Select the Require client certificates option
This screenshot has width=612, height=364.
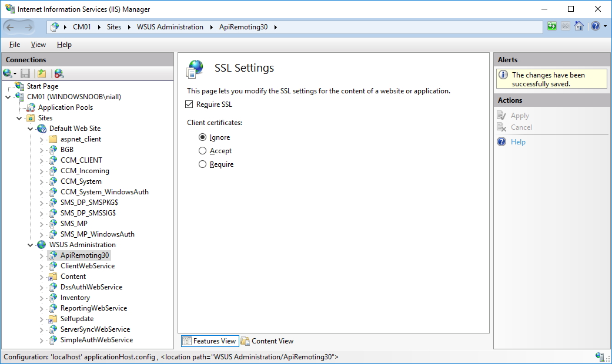202,164
